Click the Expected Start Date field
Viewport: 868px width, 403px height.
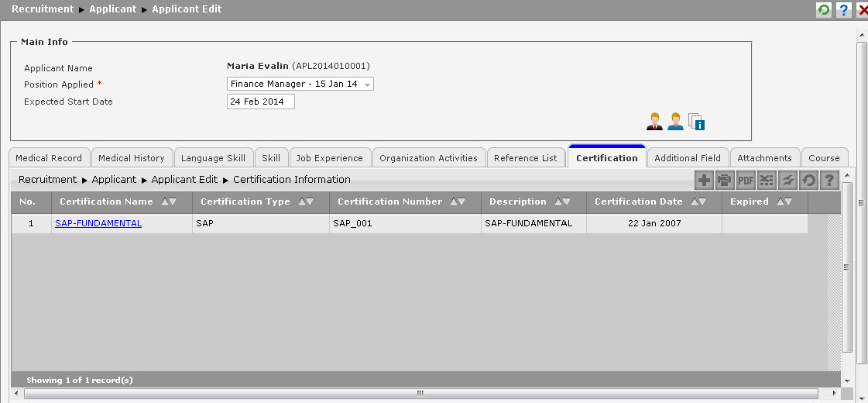click(x=261, y=102)
